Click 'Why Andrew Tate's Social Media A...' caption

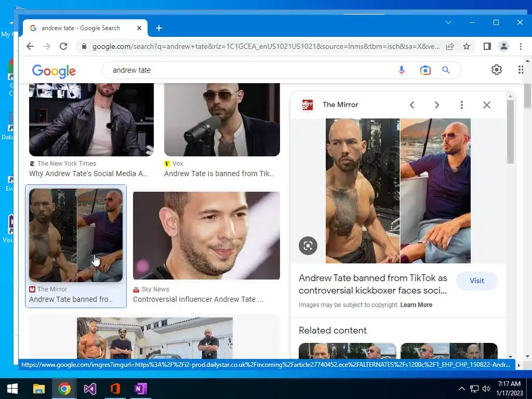(88, 174)
